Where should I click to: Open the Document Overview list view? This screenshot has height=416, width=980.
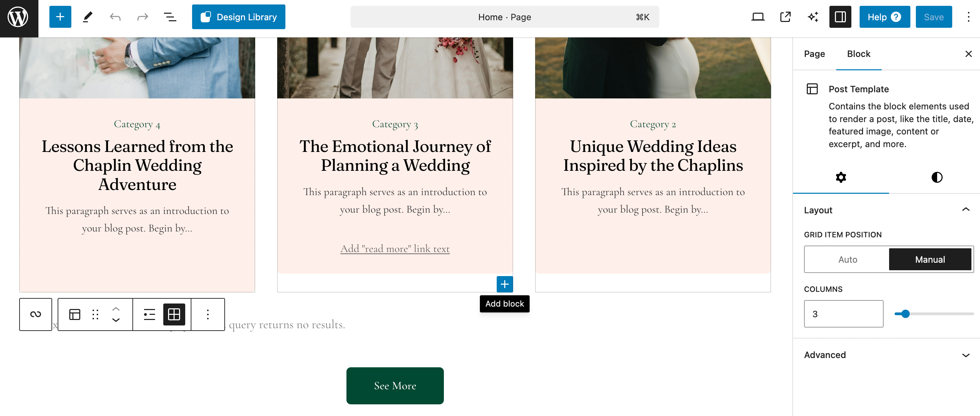tap(170, 17)
